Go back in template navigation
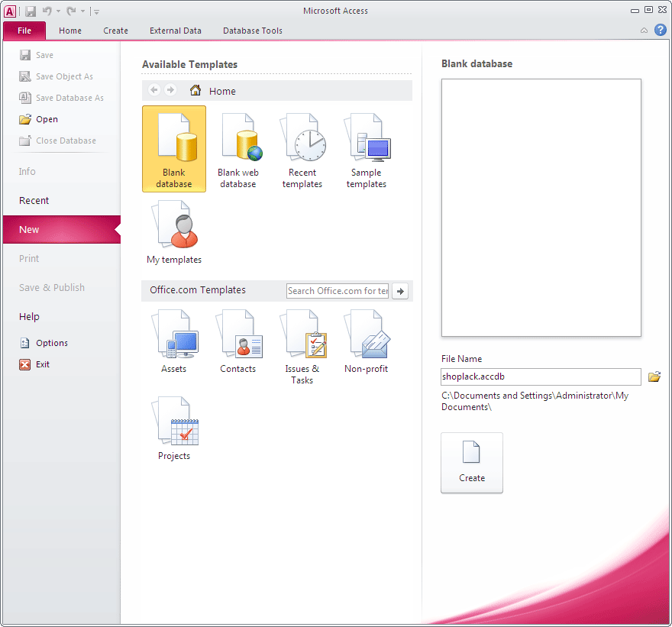Viewport: 672px width, 627px height. click(154, 90)
